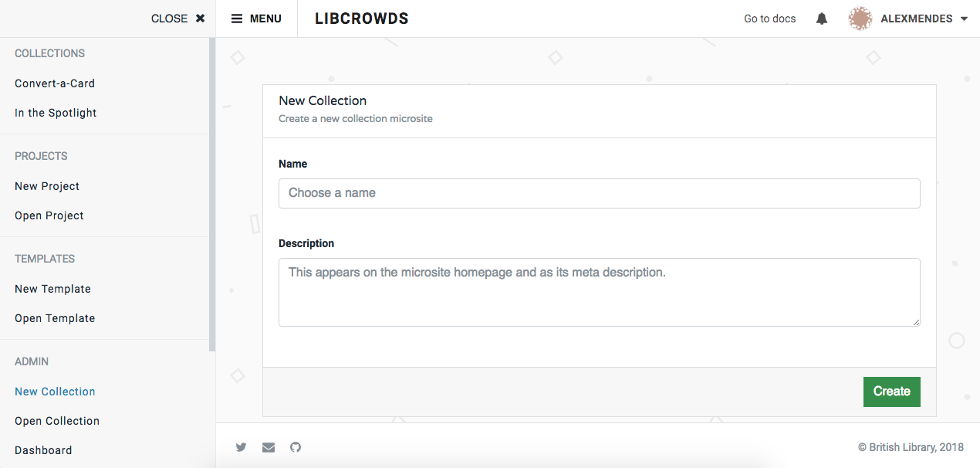Open the GitHub icon in the footer

[x=296, y=447]
